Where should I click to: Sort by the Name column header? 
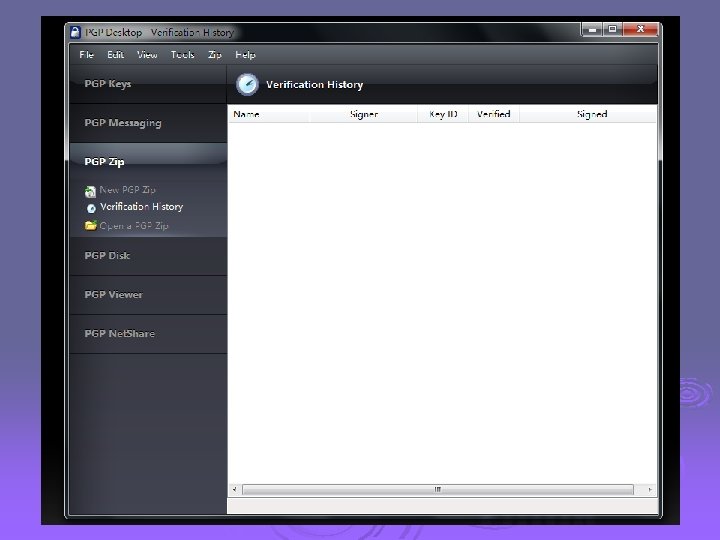[269, 114]
